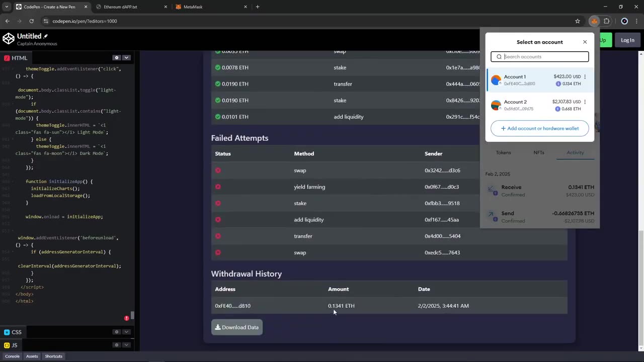Click date 2/2/2025, 3:44:41 AM
644x362 pixels.
pos(443,306)
